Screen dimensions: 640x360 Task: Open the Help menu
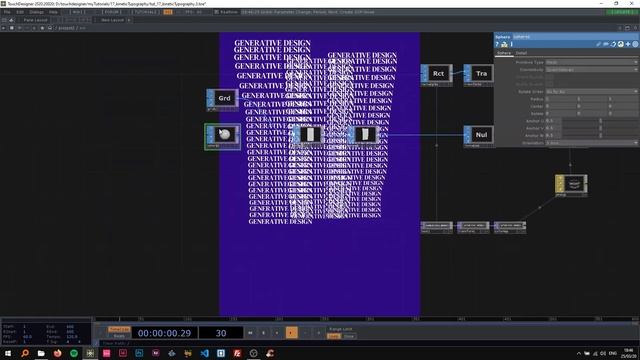coord(53,12)
